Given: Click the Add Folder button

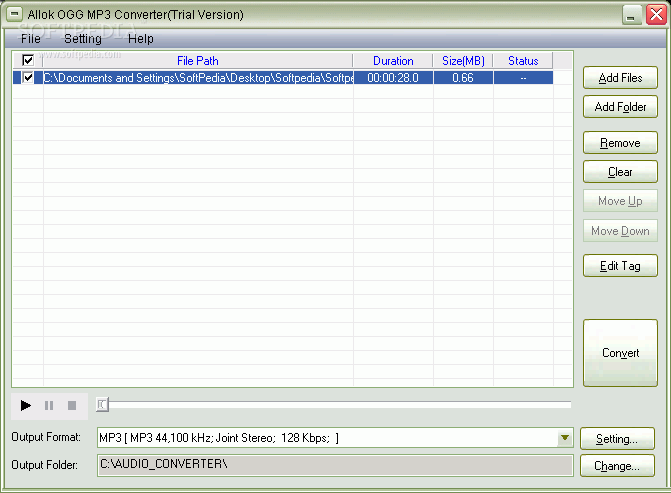Looking at the screenshot, I should pyautogui.click(x=620, y=107).
